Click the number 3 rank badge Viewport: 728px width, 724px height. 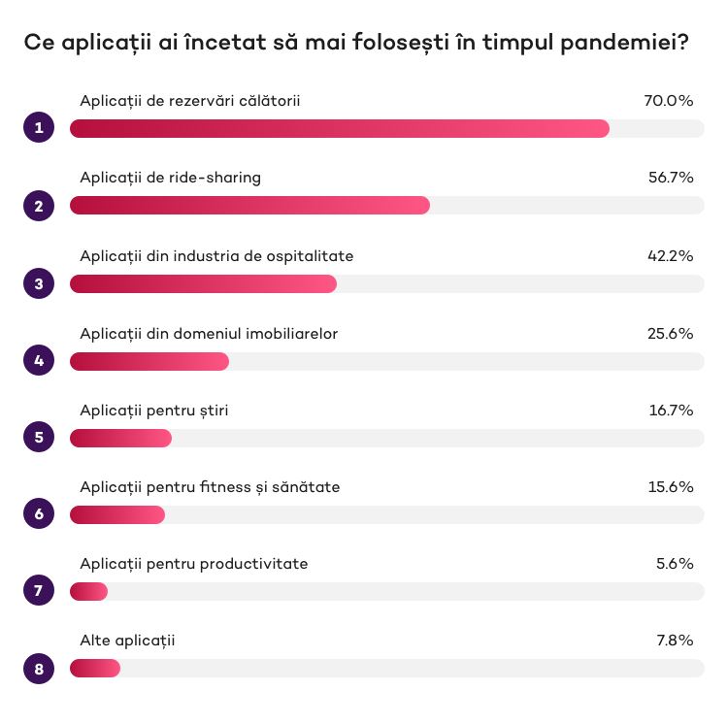point(39,283)
